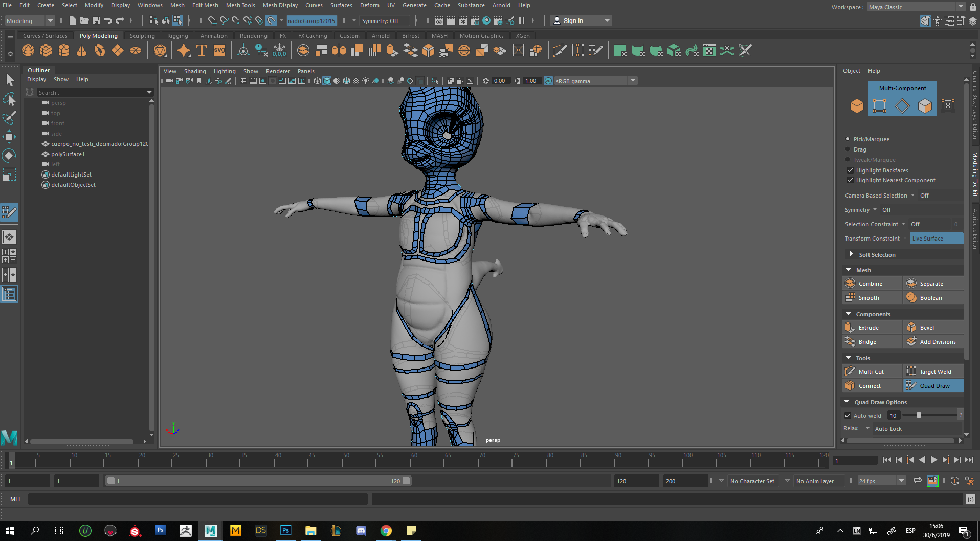The width and height of the screenshot is (980, 541).
Task: Click the polygon sphere shelf icon
Action: (x=28, y=50)
